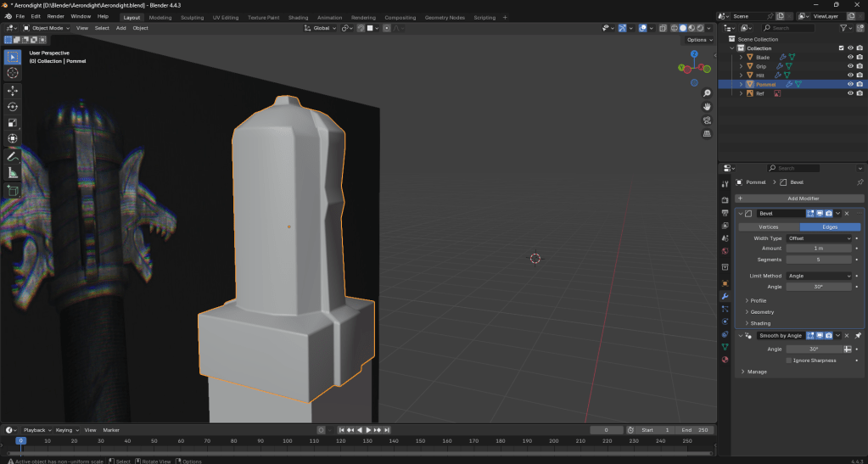Viewport: 868px width, 464px height.
Task: Choose the Measure tool
Action: [x=13, y=173]
